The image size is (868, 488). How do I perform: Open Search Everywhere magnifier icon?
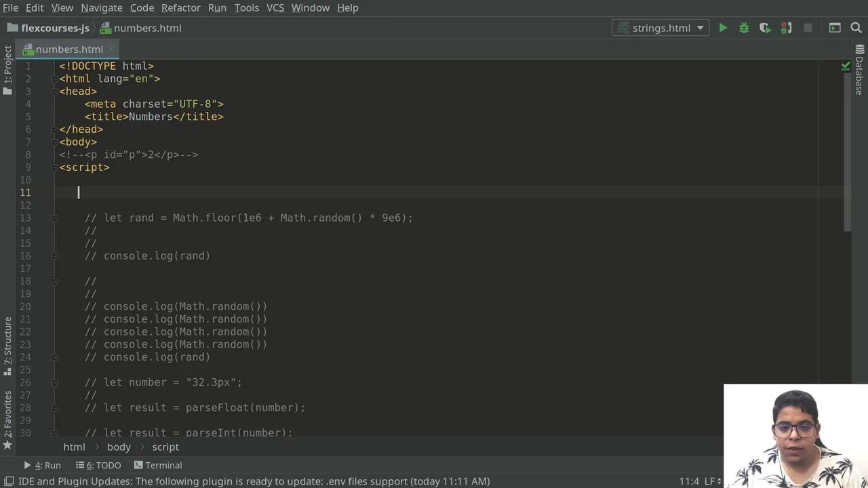[856, 28]
